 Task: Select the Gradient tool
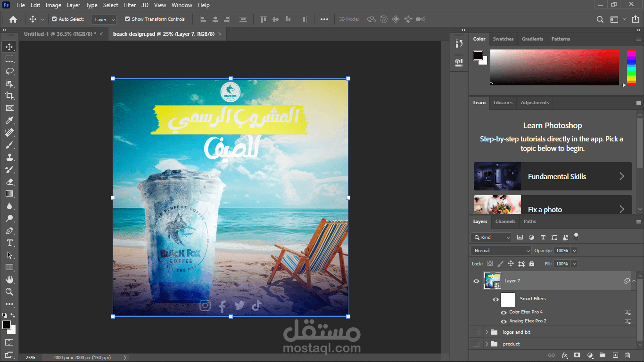point(9,194)
